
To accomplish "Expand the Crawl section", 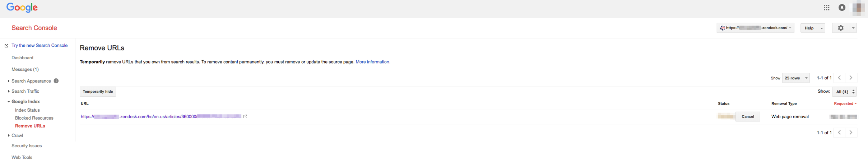I will pyautogui.click(x=17, y=135).
